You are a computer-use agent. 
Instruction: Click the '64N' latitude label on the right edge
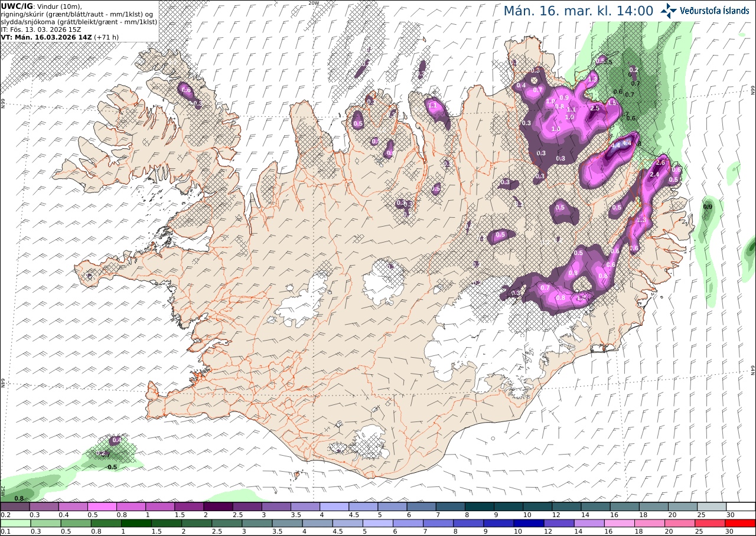click(753, 370)
